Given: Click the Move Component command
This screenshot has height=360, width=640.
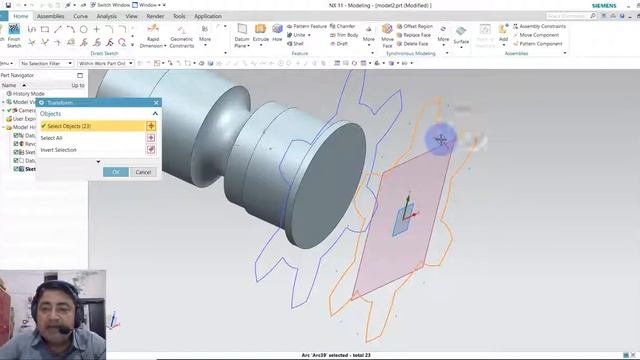Looking at the screenshot, I should pyautogui.click(x=536, y=35).
